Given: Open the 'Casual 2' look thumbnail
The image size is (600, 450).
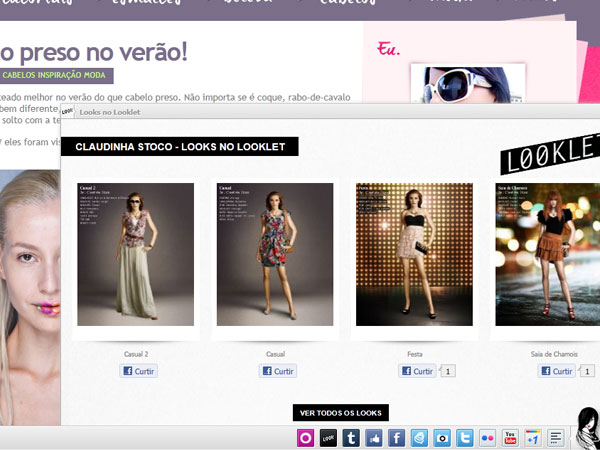Looking at the screenshot, I should (x=135, y=254).
